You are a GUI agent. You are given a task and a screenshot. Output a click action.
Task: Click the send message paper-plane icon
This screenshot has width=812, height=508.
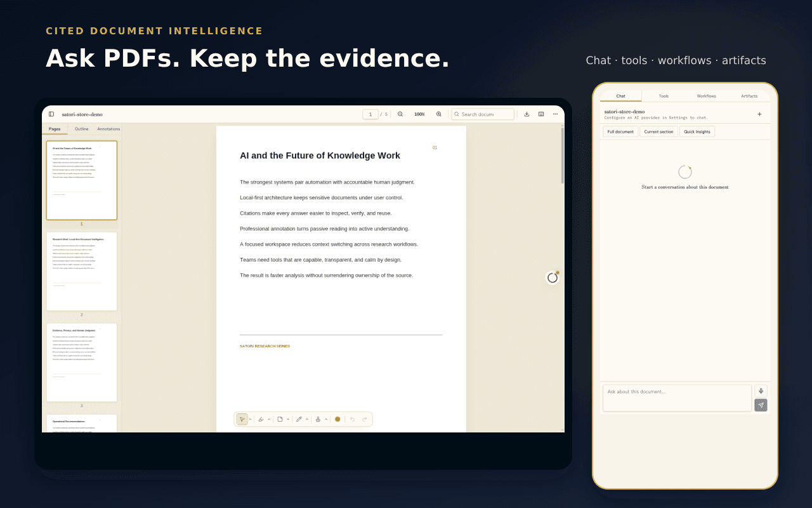coord(761,405)
